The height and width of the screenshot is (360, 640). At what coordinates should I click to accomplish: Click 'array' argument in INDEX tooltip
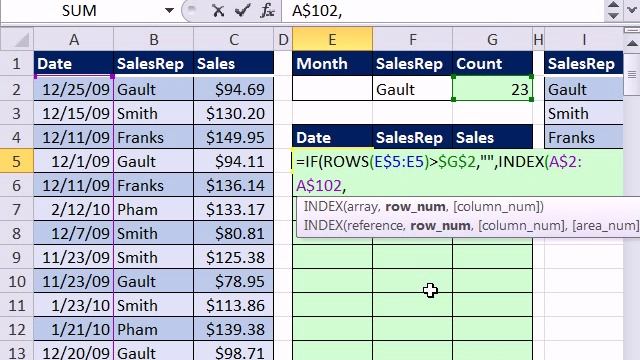point(362,207)
